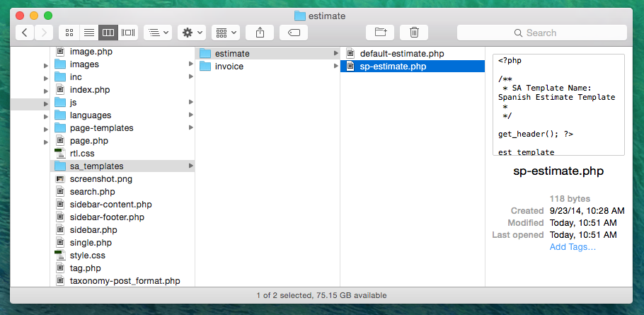The image size is (644, 315).
Task: Switch to list view
Action: [88, 33]
